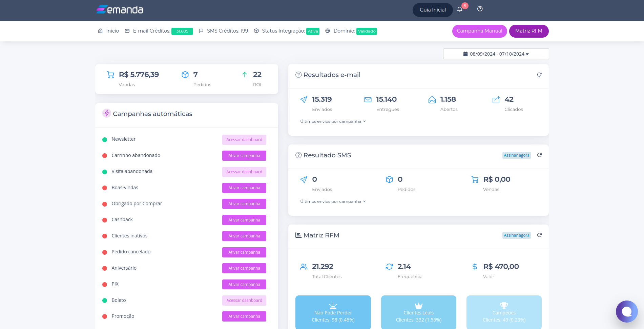Activate the Pedido cancelado campaign

tap(244, 252)
